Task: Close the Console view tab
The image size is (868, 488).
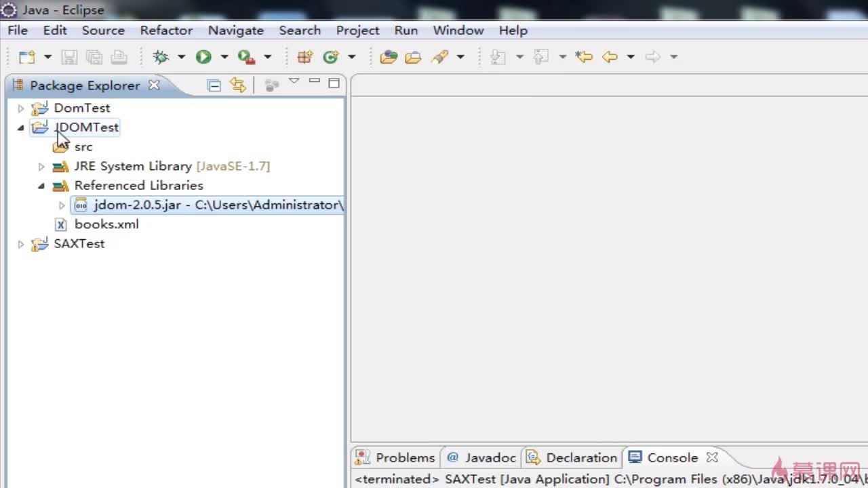Action: [x=712, y=457]
